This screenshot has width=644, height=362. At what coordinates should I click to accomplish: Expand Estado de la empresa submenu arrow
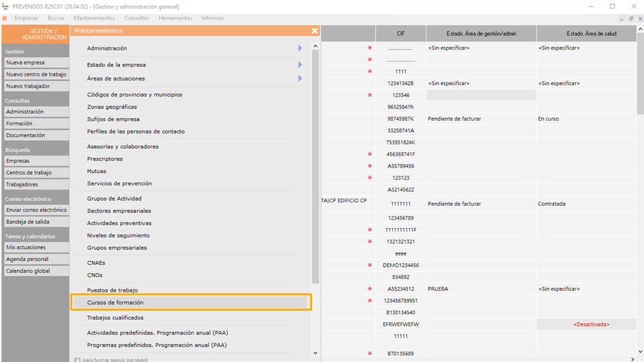pos(300,65)
